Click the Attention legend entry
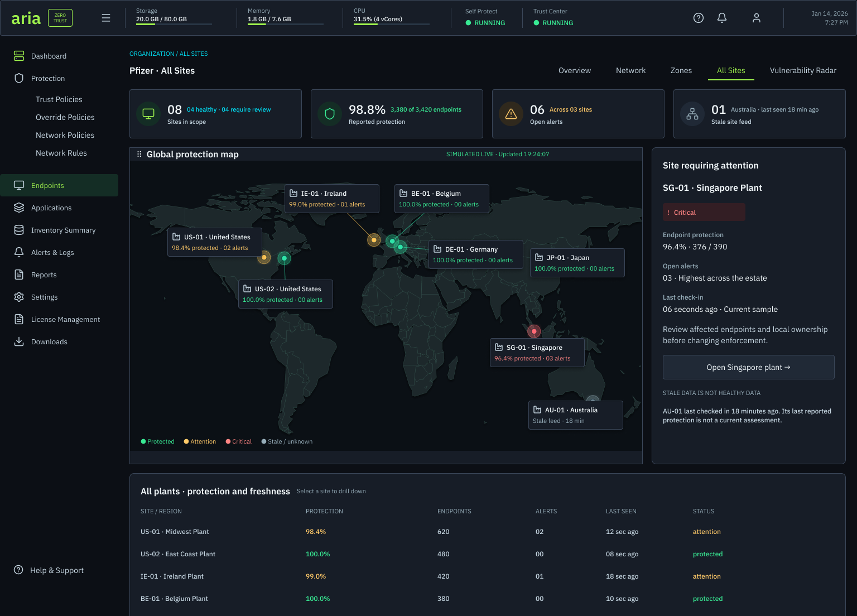Screen dimensions: 857x616 coord(200,441)
